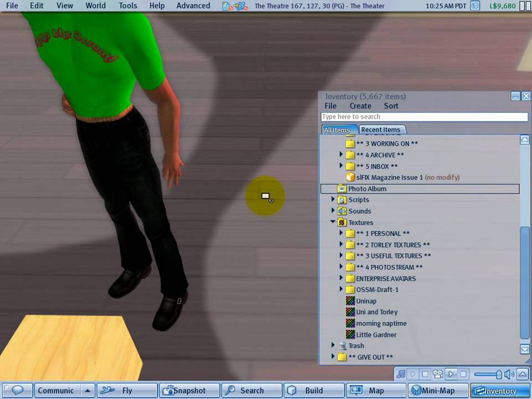
Task: Click the movie camera media icon
Action: pos(438,374)
